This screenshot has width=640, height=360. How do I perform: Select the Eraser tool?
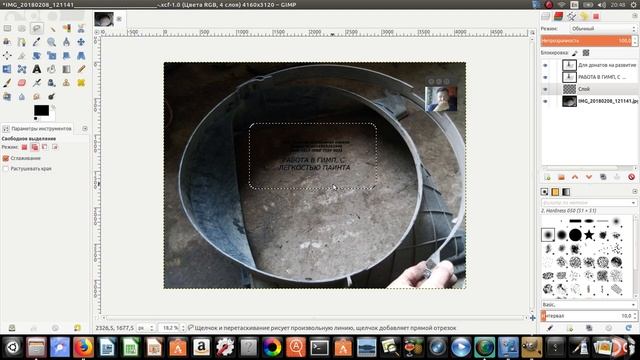tap(22, 83)
